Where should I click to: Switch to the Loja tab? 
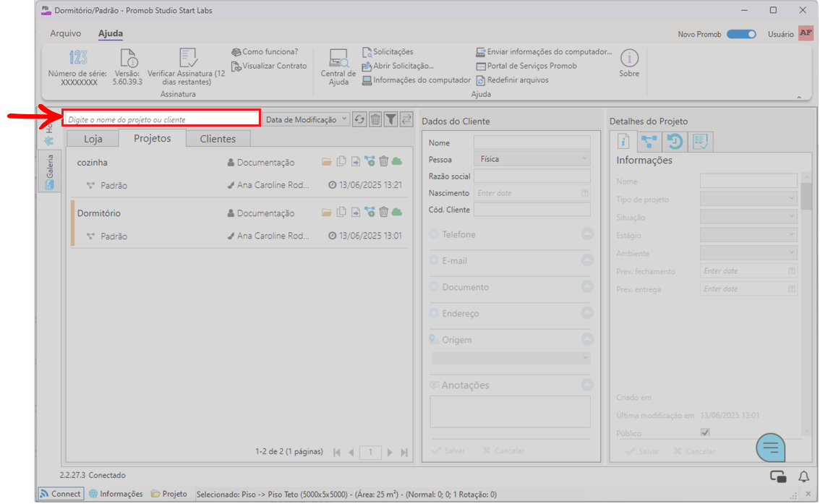coord(93,139)
